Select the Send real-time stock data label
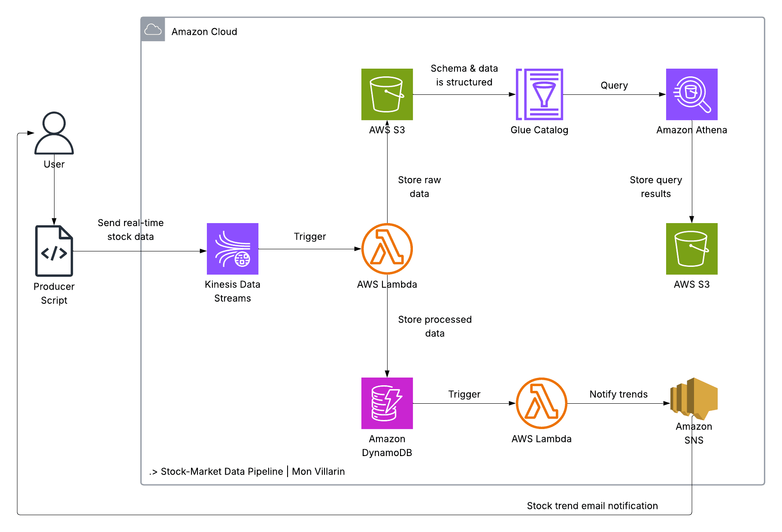Screen dimensions: 782x532 pyautogui.click(x=130, y=230)
